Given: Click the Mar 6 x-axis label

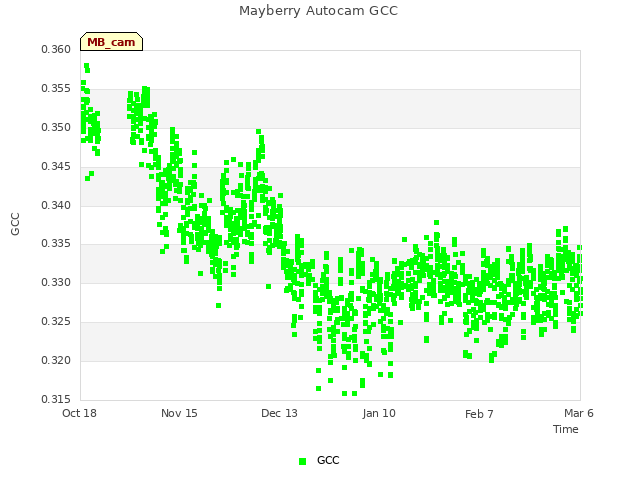Looking at the screenshot, I should [x=579, y=413].
